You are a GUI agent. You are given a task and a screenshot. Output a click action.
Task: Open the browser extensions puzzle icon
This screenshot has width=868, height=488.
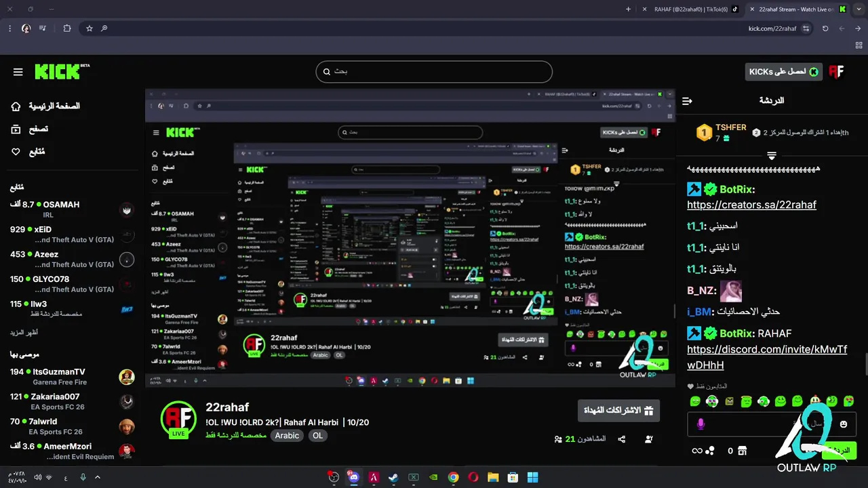coord(66,28)
